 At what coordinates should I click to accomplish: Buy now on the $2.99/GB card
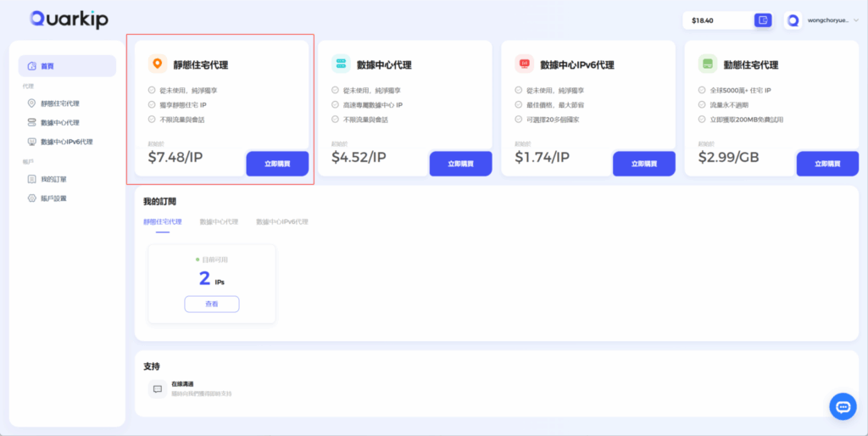827,164
